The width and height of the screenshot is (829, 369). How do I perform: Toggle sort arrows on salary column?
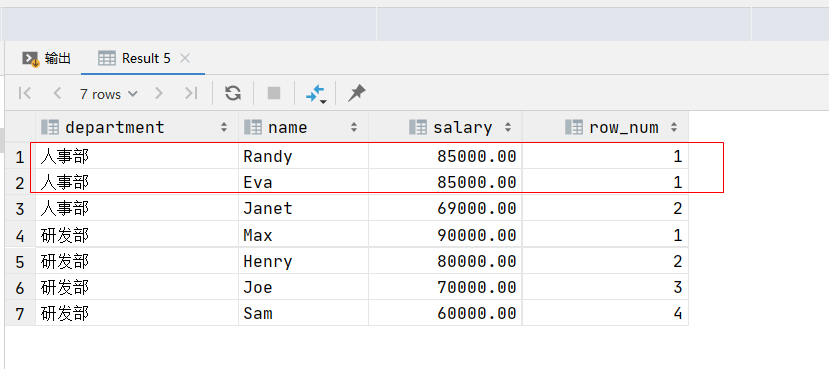(x=508, y=127)
